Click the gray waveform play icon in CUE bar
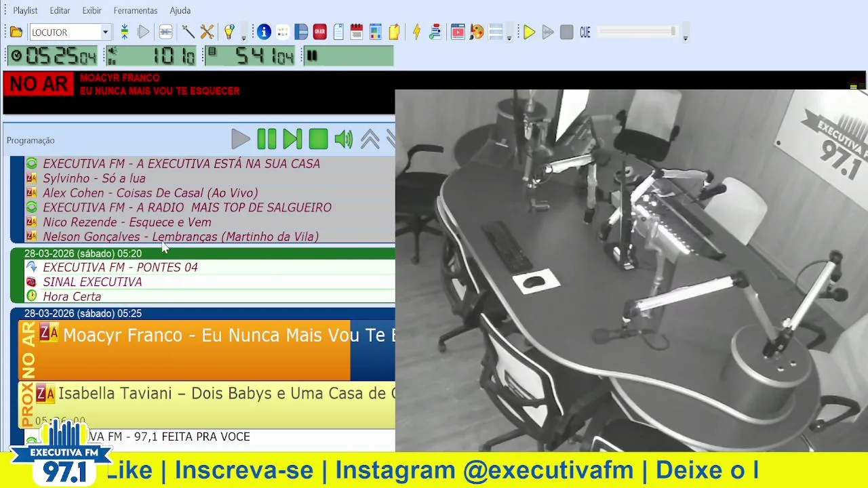This screenshot has width=868, height=488. point(548,32)
